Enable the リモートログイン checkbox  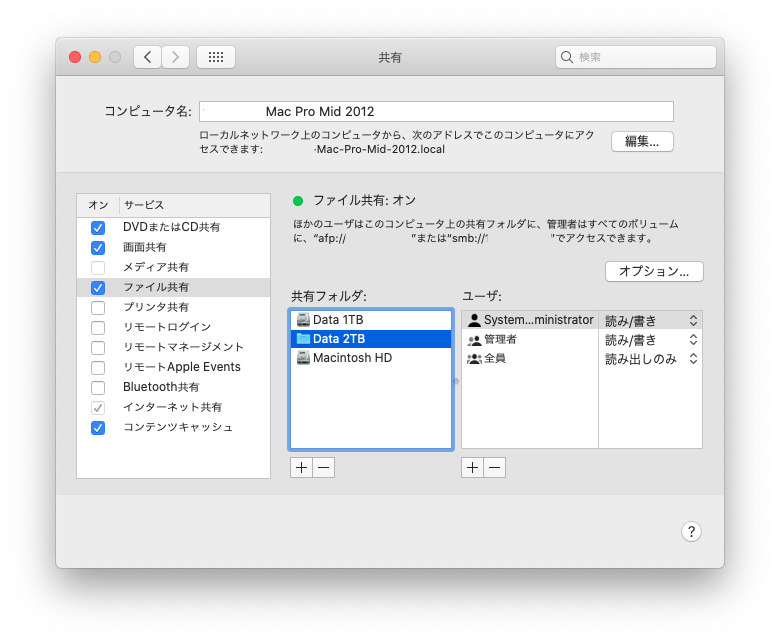(98, 328)
